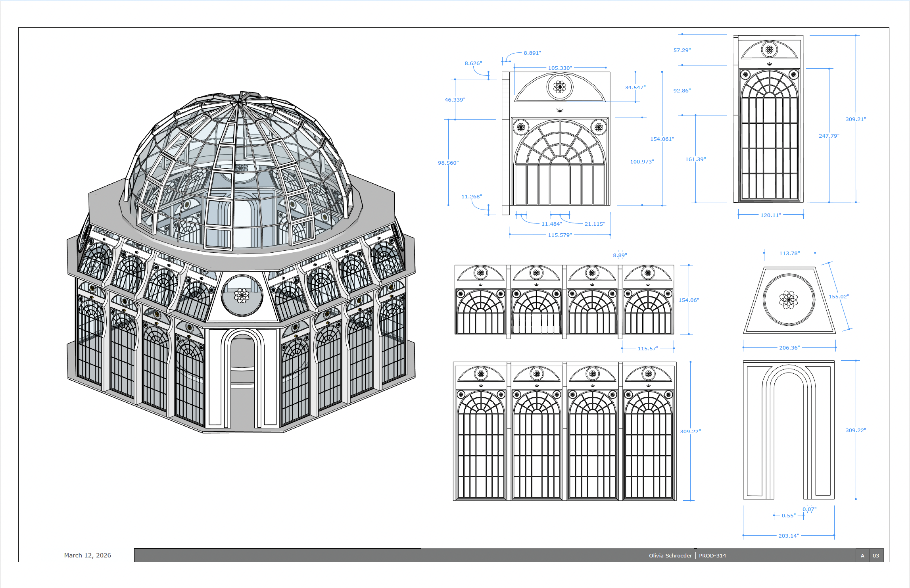Click the 113.78" dimension label

pyautogui.click(x=789, y=253)
